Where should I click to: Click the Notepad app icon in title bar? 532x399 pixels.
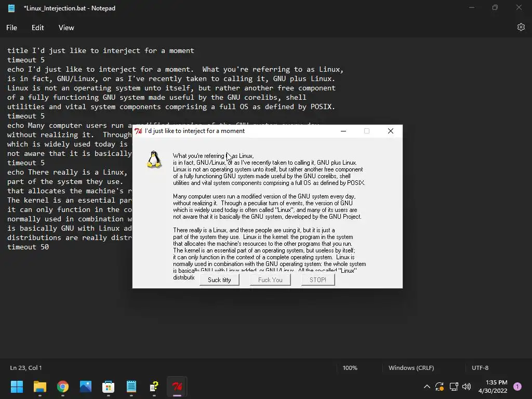(x=11, y=8)
